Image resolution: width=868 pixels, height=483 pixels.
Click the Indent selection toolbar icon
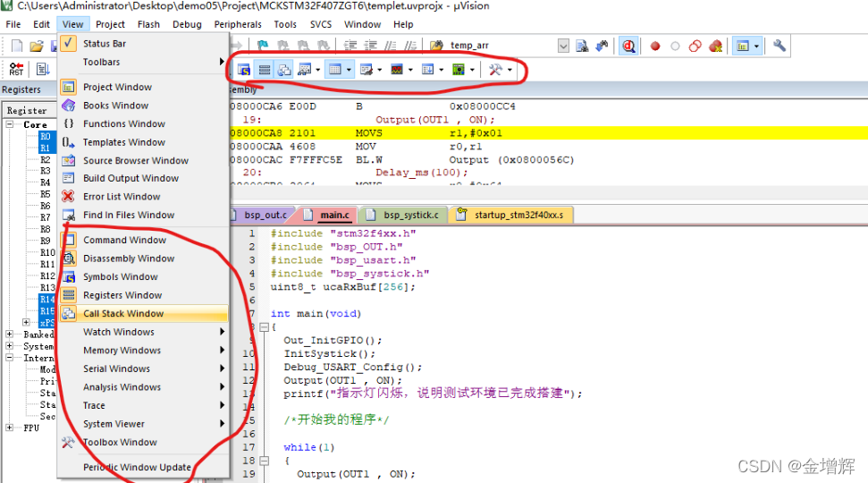point(350,46)
